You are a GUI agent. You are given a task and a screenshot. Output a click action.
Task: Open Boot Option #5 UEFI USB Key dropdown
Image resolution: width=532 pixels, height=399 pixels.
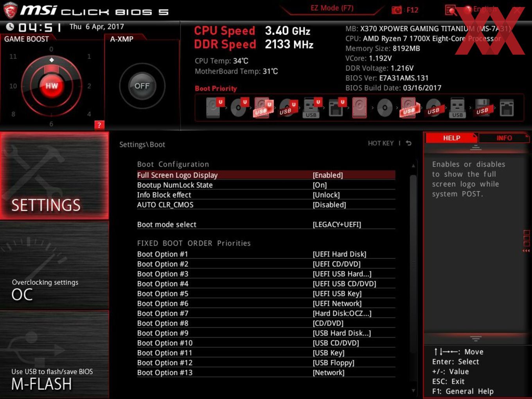337,293
